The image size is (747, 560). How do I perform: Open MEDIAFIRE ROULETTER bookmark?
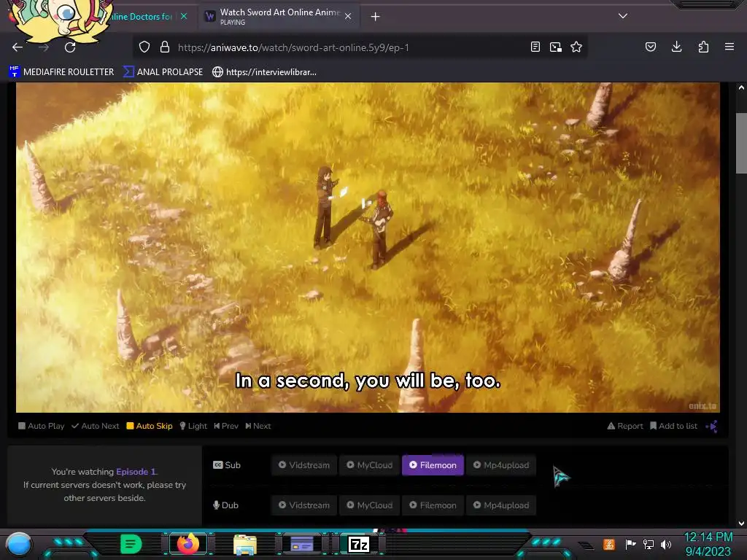61,72
